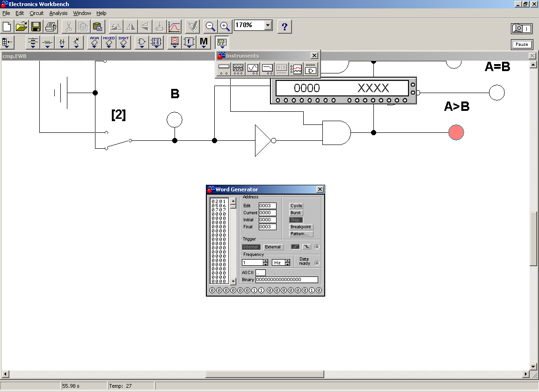Screen dimensions: 539x392
Task: Open the Favorites parts bin
Action: pyautogui.click(x=7, y=43)
